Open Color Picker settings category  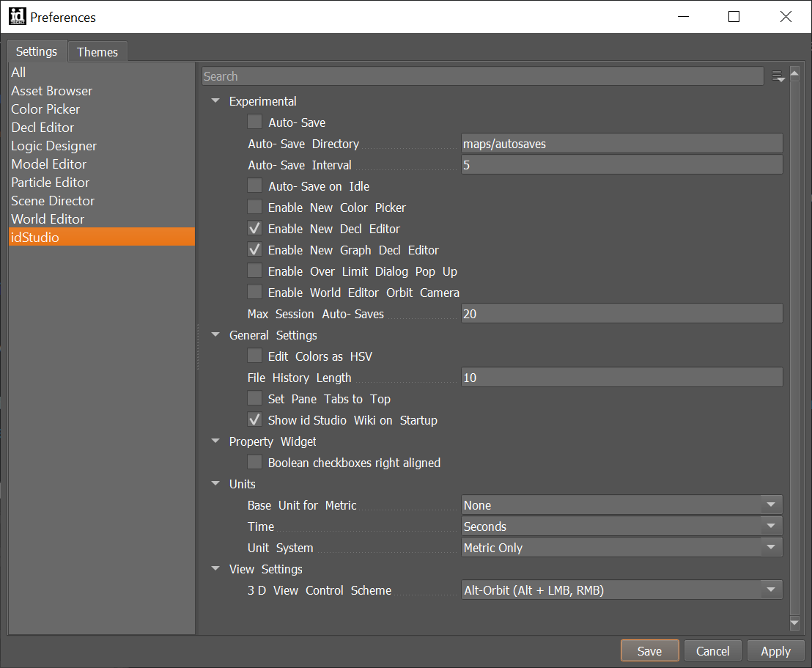tap(101, 109)
